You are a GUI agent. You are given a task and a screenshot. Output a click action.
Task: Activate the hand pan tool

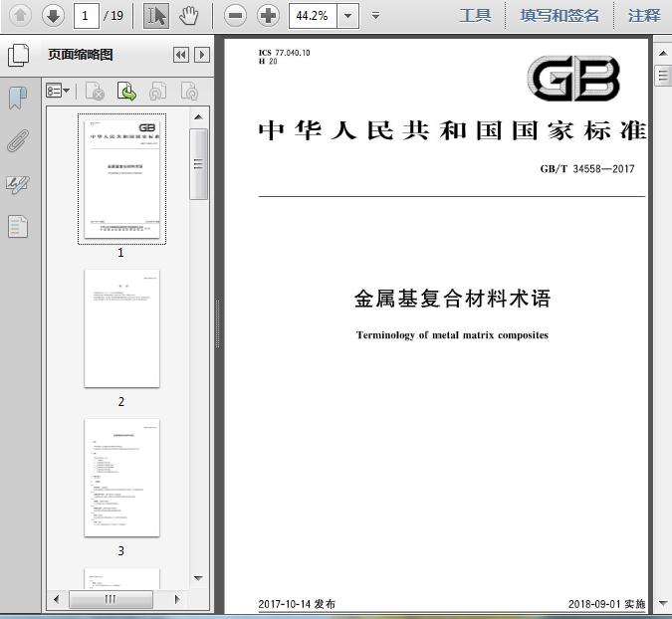[x=188, y=16]
